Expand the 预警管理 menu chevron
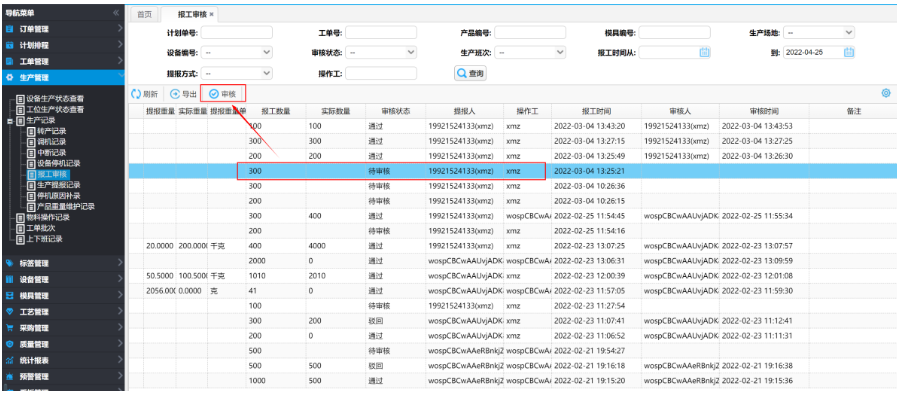Screen dimensions: 900x395 tap(119, 376)
